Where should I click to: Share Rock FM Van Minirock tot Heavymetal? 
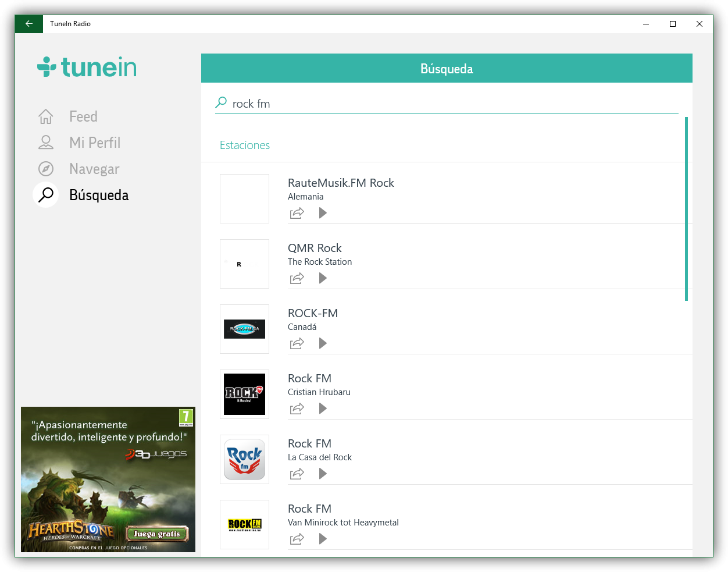(297, 539)
